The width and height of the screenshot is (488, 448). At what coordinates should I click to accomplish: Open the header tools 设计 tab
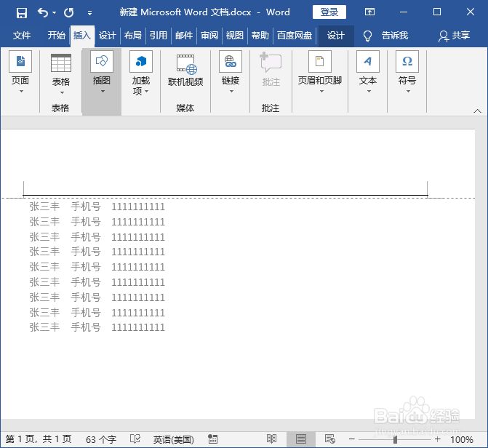click(x=336, y=36)
